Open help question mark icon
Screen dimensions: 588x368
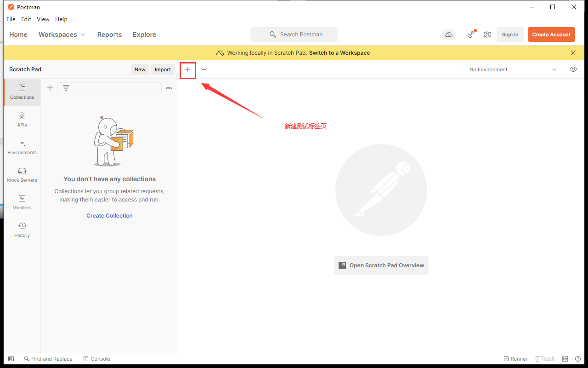click(x=578, y=359)
